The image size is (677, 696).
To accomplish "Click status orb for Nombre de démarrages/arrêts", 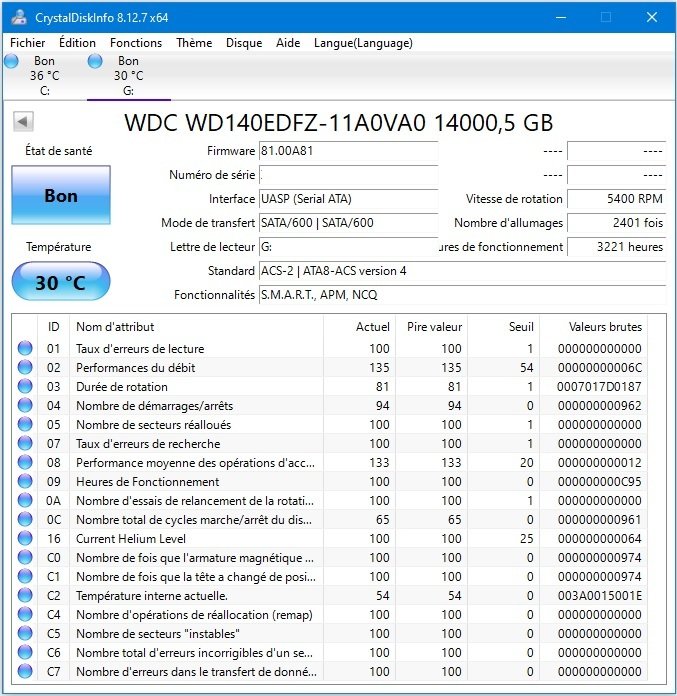I will (25, 405).
